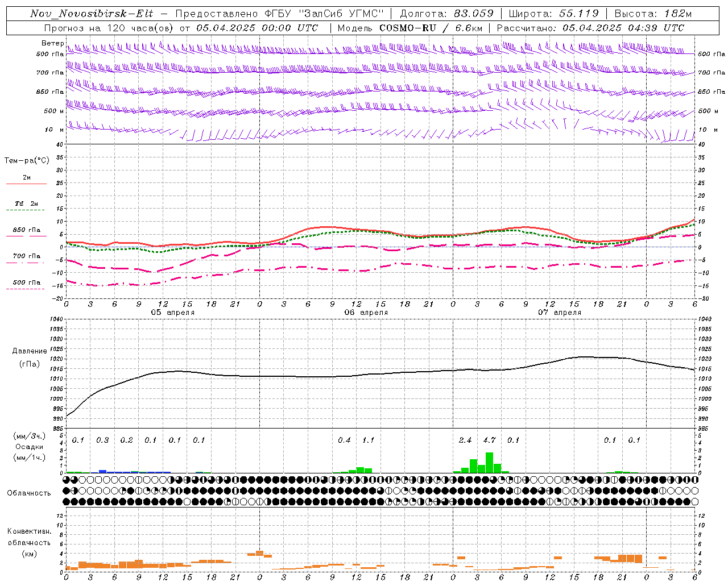This screenshot has height=582, width=728.
Task: Click the station title Nov_Novosibirsk-Elt
Action: (92, 14)
